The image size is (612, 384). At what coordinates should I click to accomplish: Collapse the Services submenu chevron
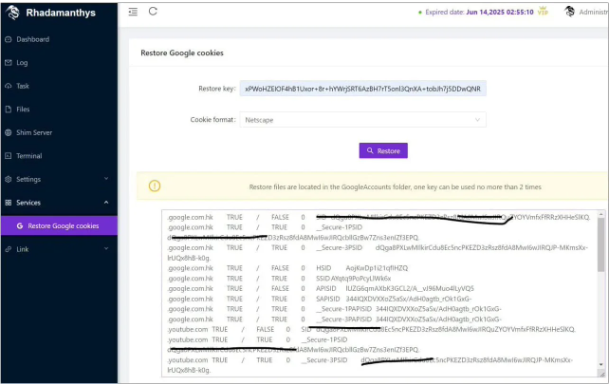point(106,202)
